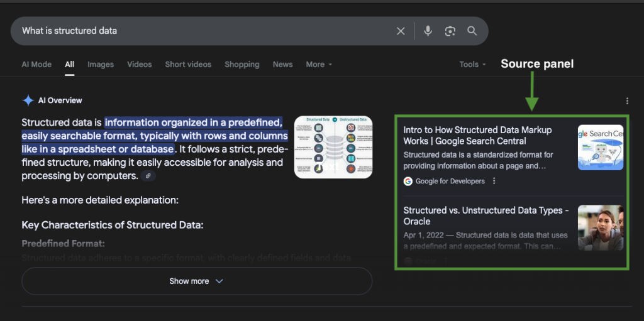The height and width of the screenshot is (321, 644).
Task: Switch to AI Mode tab
Action: [x=36, y=64]
